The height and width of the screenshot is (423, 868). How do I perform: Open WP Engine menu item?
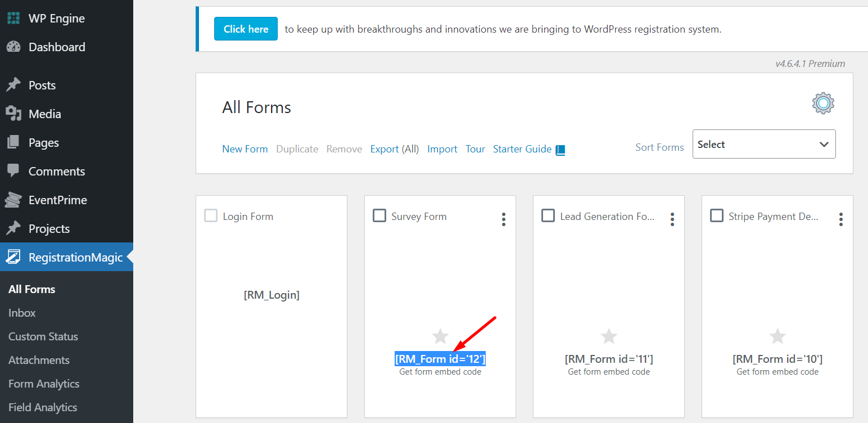(66, 18)
